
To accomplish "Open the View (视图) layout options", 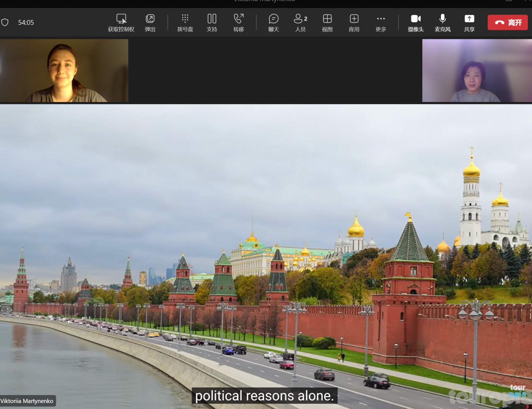I will 327,19.
